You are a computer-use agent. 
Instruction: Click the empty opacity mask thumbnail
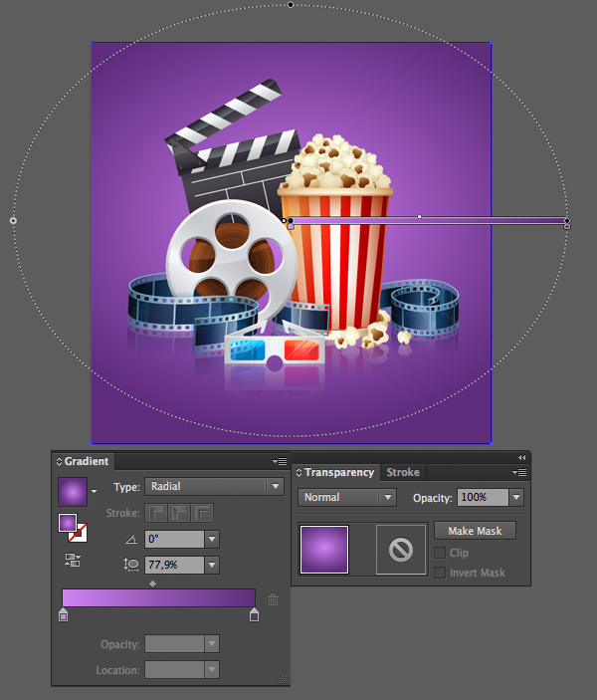401,550
